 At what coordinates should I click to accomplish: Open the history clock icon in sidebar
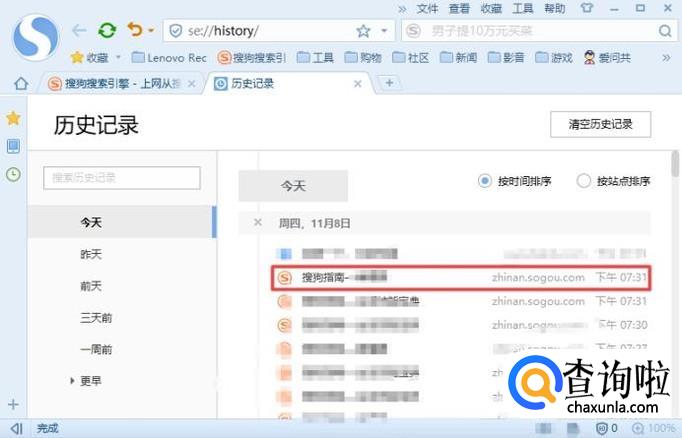point(13,174)
